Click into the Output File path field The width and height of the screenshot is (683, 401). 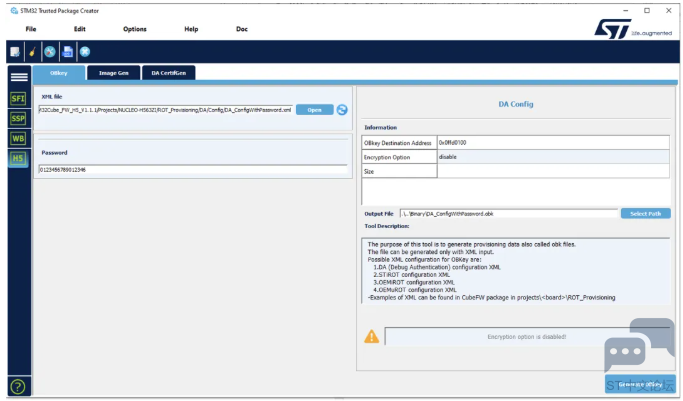509,214
